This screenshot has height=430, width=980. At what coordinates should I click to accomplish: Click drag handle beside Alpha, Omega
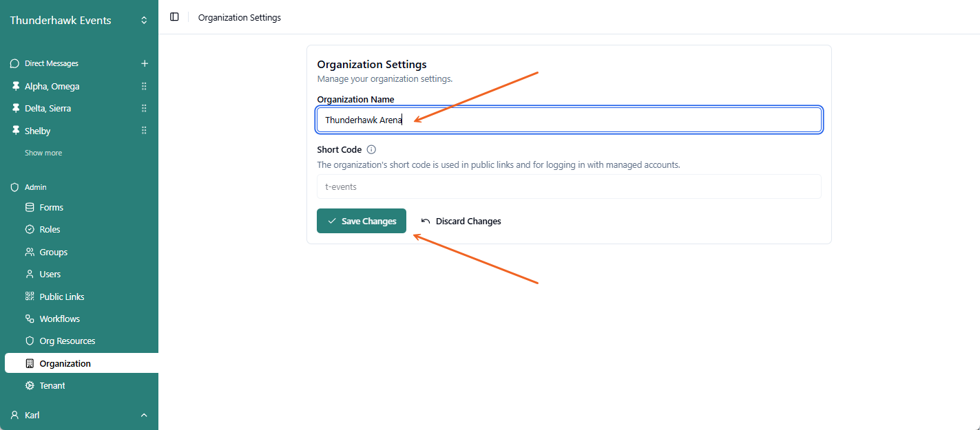(x=144, y=87)
